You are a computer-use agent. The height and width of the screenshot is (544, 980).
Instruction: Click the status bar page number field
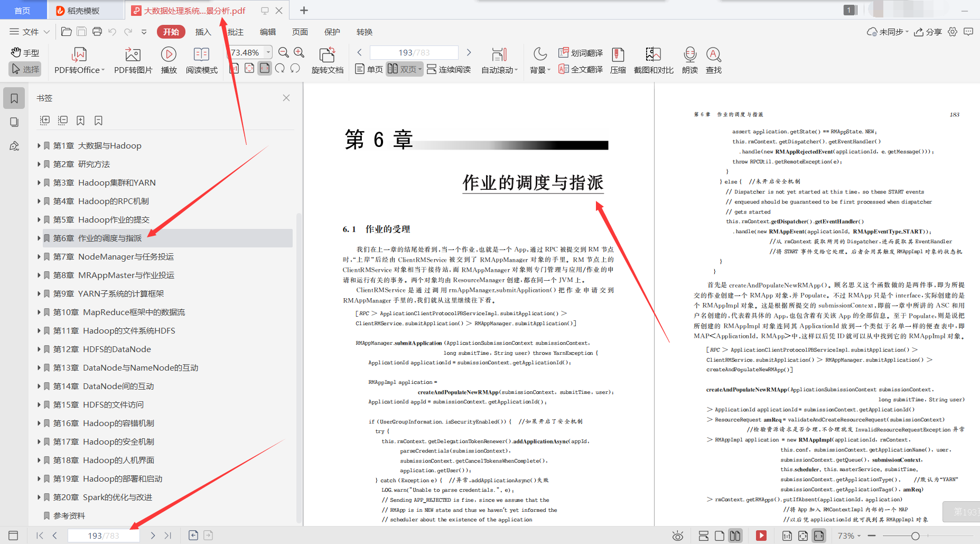tap(104, 536)
